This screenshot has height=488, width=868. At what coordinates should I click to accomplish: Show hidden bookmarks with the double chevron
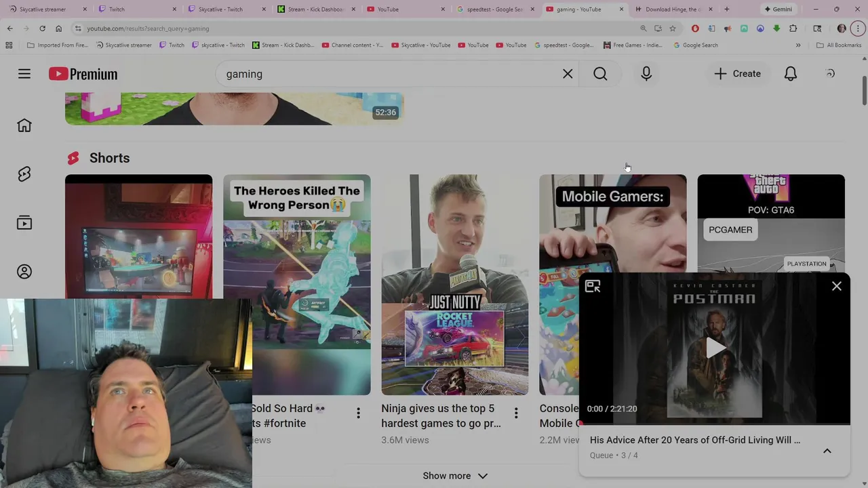798,45
